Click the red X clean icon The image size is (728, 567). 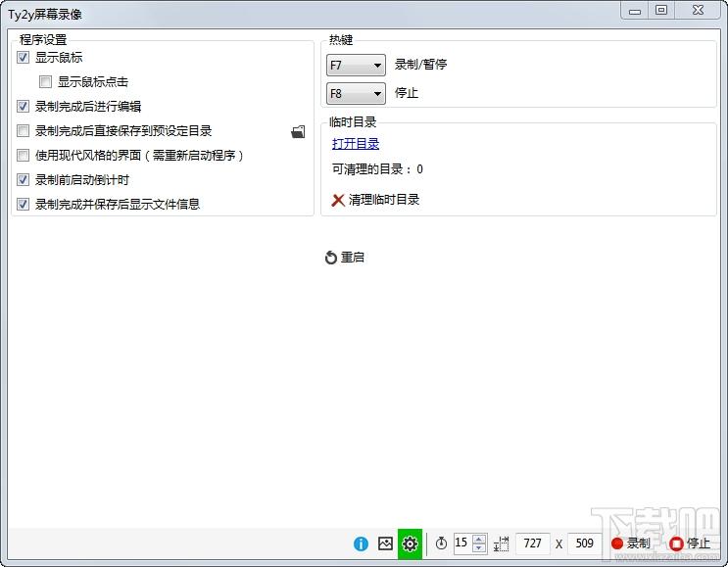click(x=338, y=200)
